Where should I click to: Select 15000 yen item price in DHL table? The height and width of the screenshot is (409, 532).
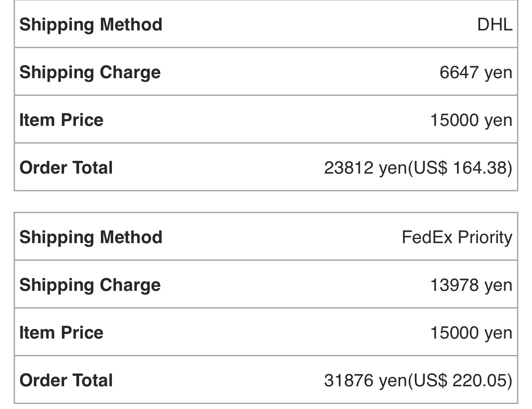tap(471, 120)
